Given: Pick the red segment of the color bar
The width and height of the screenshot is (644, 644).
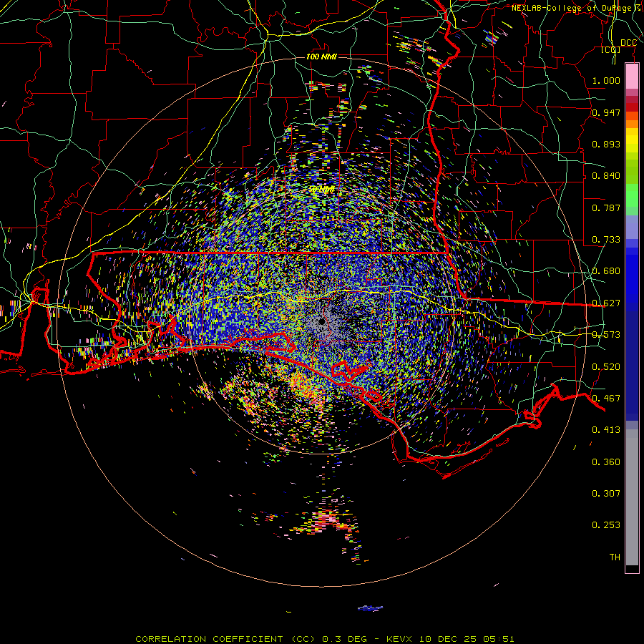Looking at the screenshot, I should (x=632, y=107).
